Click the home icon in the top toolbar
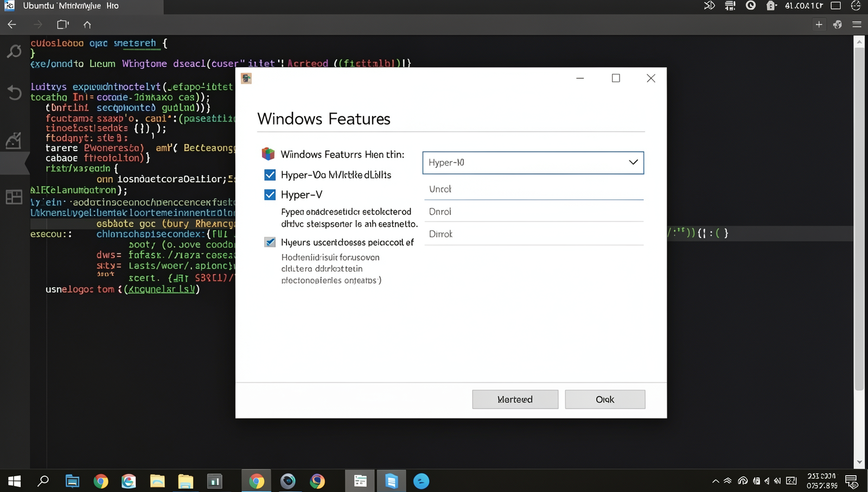 click(x=87, y=24)
